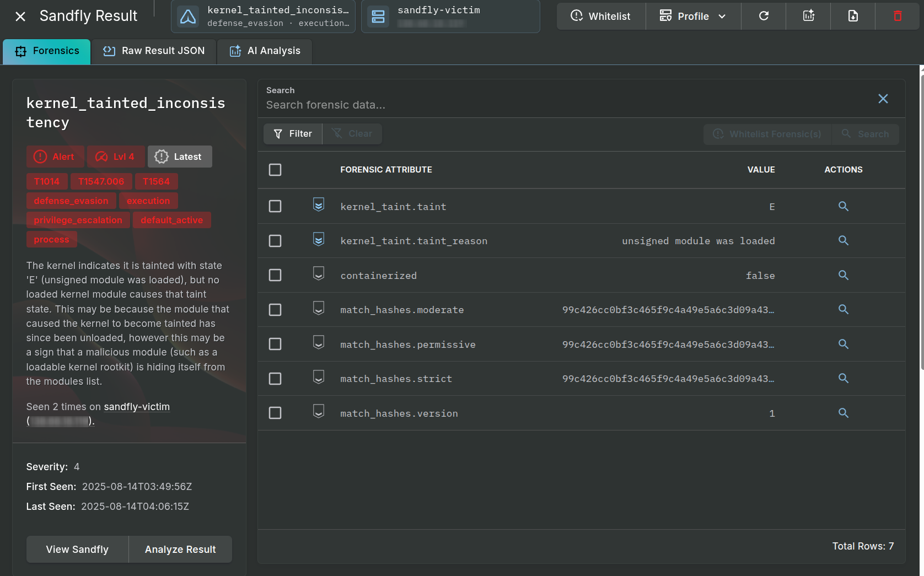Click magnifier action for kernel_taint.taint_reason row
Screen dimensions: 924x576
pos(844,240)
